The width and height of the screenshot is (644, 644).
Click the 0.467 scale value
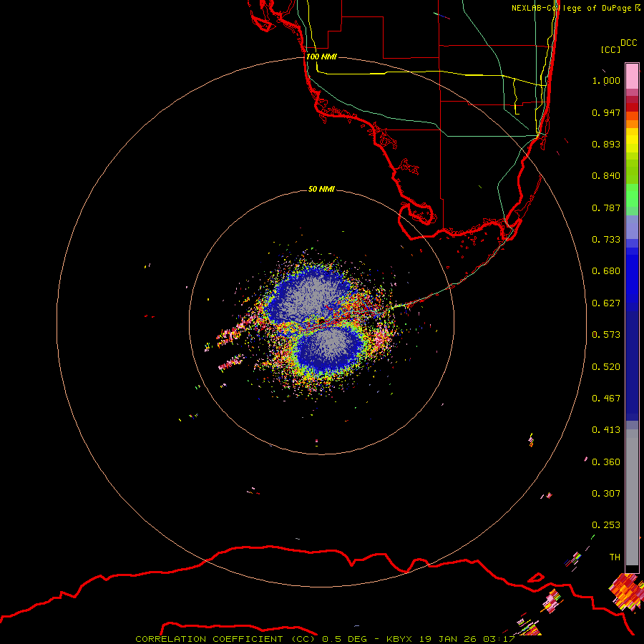click(606, 399)
